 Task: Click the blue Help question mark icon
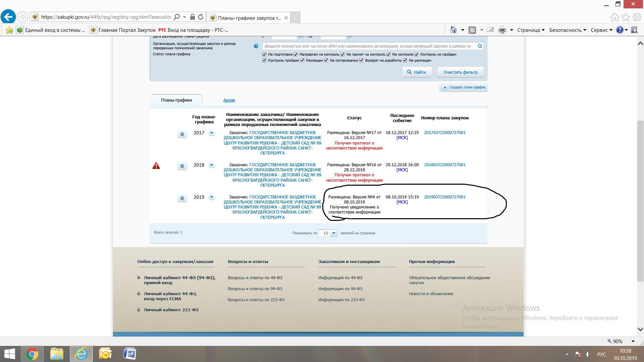(x=620, y=30)
